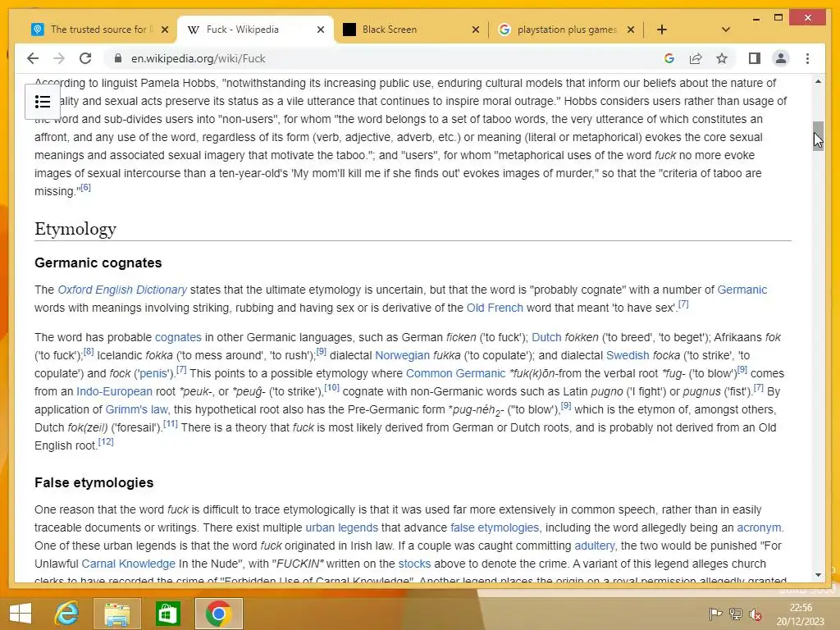Jump to citation [6]

point(85,188)
